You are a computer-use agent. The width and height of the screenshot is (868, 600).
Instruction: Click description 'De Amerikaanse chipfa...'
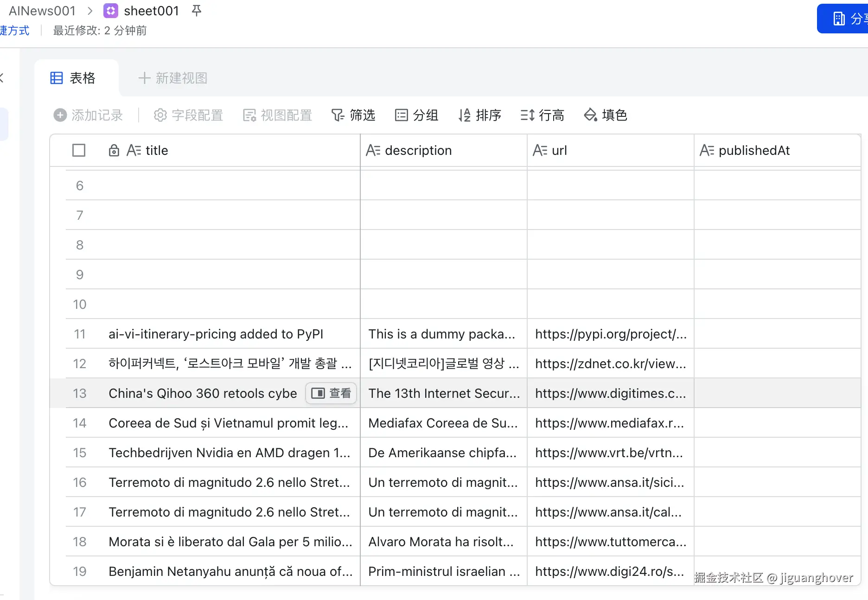pos(444,453)
